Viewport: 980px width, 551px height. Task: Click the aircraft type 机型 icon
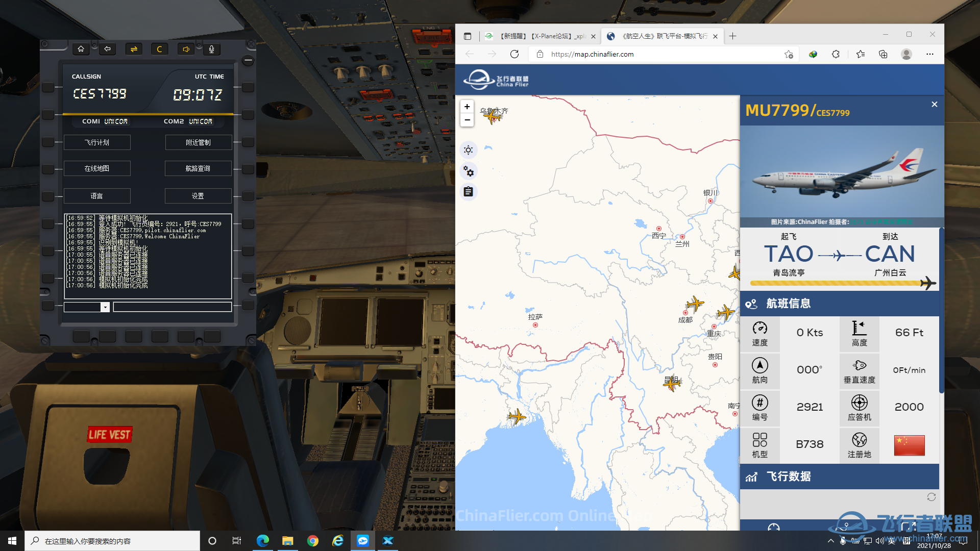coord(760,440)
